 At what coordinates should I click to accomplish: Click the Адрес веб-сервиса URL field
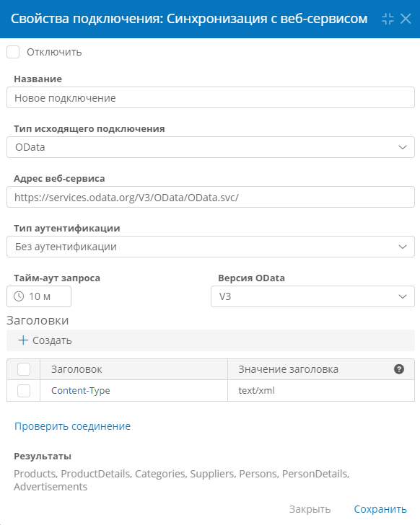pyautogui.click(x=211, y=197)
